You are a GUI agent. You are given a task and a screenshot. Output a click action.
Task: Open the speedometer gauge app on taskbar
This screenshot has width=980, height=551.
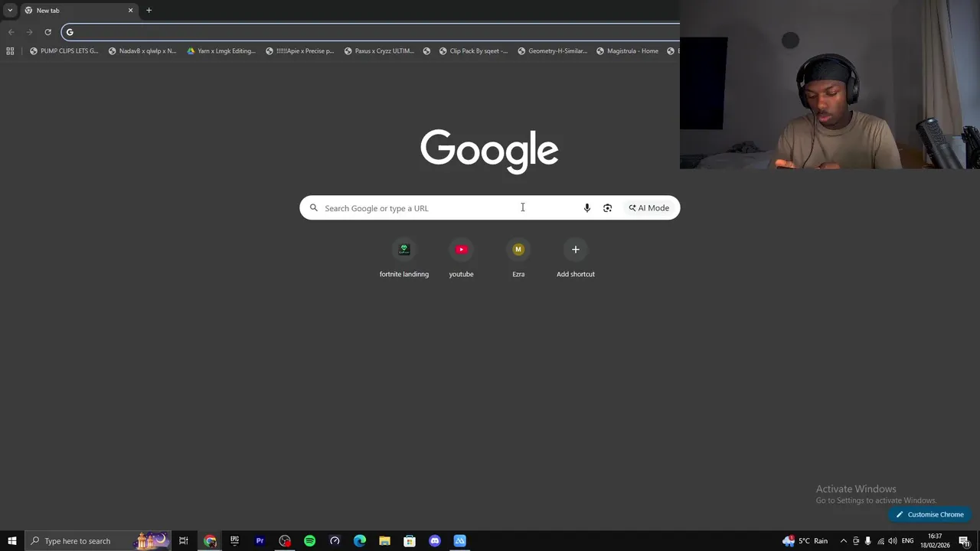point(335,541)
